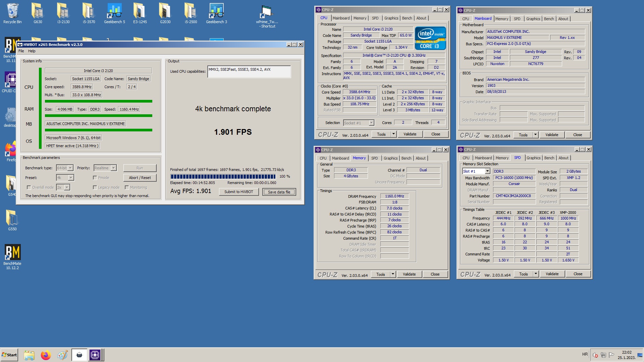Switch to CPU-Z taskbar button
Image resolution: width=644 pixels, height=362 pixels.
[95, 355]
